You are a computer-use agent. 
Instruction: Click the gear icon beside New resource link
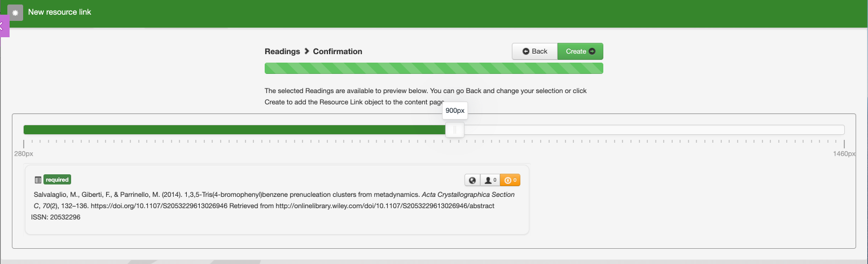coord(15,12)
